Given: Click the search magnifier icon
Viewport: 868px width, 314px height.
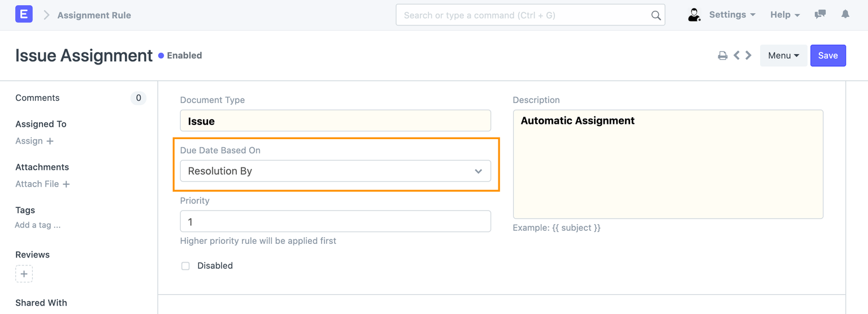Looking at the screenshot, I should pos(656,15).
